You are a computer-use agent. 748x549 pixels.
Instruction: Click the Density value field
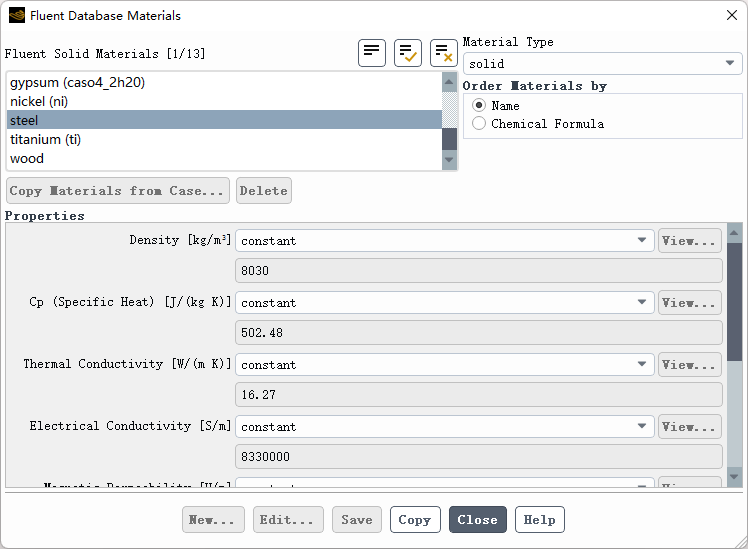click(x=478, y=271)
